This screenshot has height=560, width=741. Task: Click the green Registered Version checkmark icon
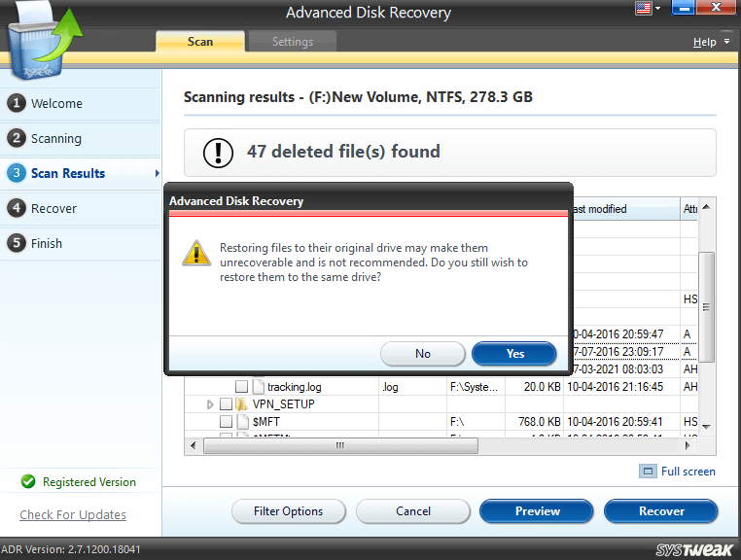[x=28, y=481]
